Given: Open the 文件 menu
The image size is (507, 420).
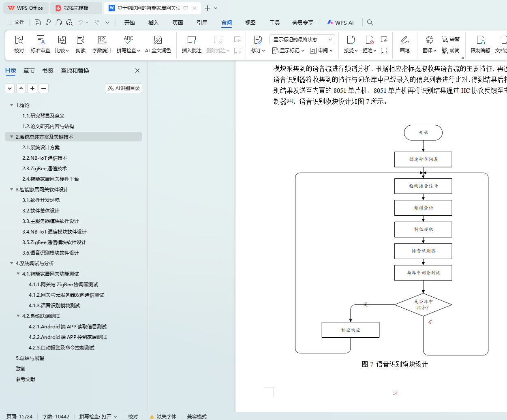Looking at the screenshot, I should 16,22.
